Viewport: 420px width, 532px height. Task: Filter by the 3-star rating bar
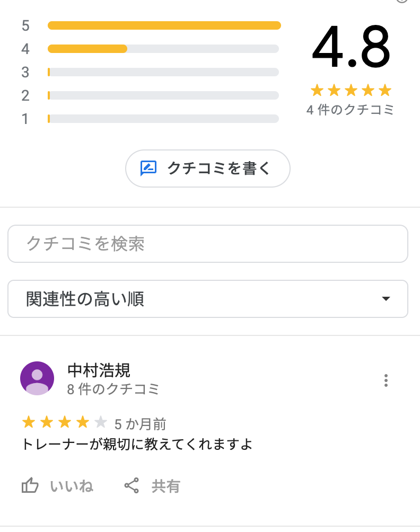[x=163, y=72]
